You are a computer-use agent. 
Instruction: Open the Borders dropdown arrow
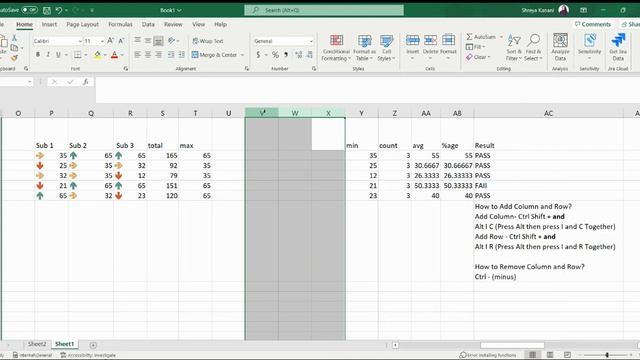coord(86,55)
